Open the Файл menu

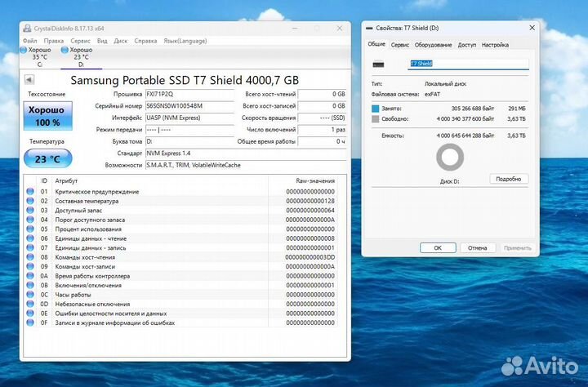[x=30, y=41]
